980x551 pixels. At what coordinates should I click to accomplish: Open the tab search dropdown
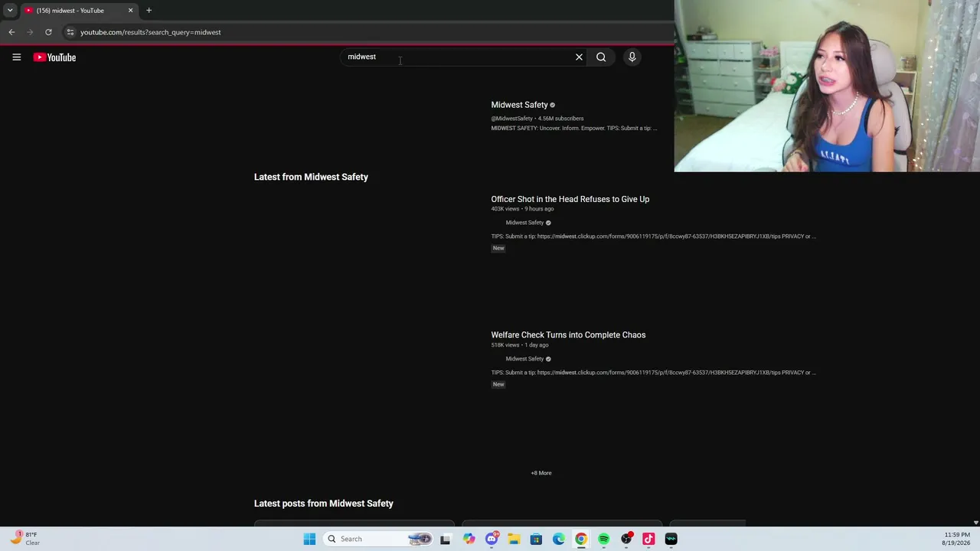[x=9, y=11]
